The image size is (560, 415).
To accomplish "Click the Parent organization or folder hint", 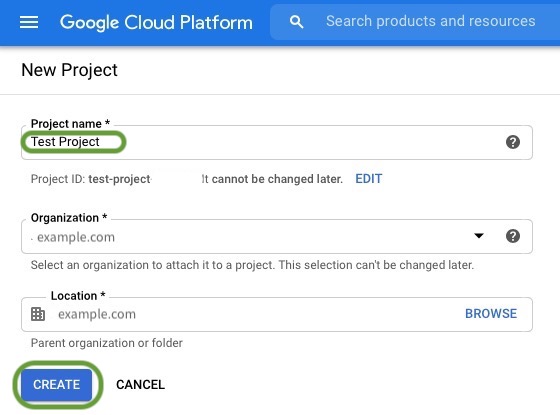I will (106, 343).
